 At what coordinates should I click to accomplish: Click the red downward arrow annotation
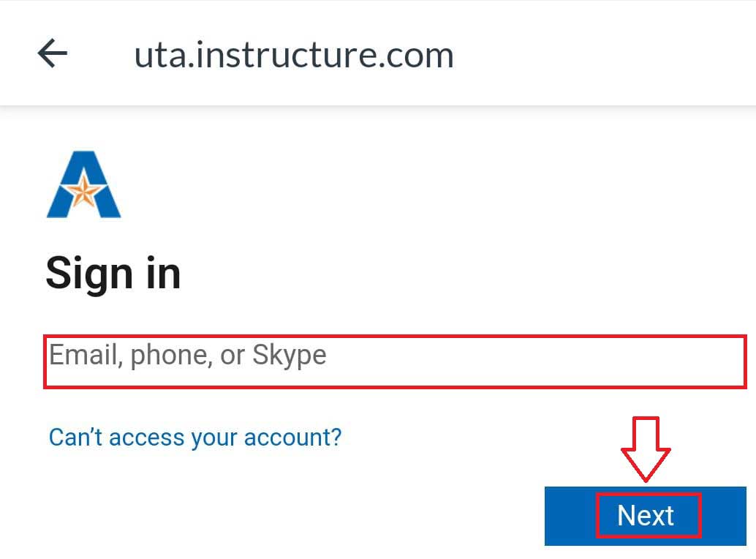(x=646, y=449)
